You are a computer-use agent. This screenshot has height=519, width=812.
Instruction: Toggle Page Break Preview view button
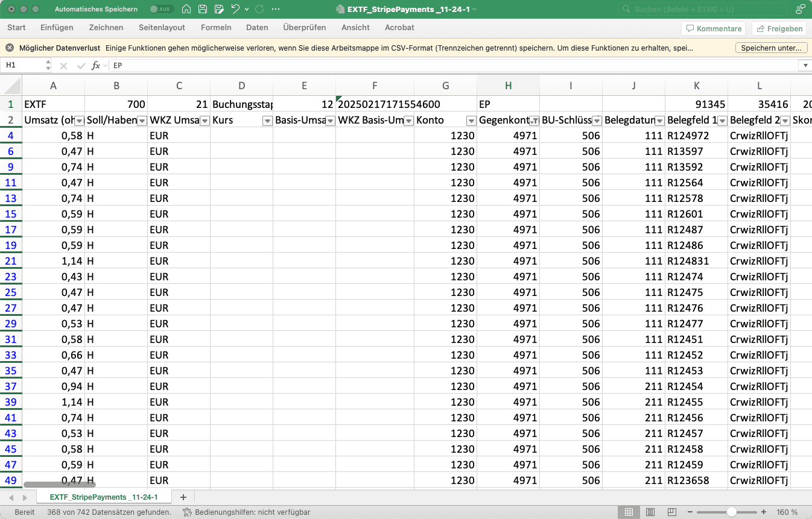pyautogui.click(x=669, y=512)
